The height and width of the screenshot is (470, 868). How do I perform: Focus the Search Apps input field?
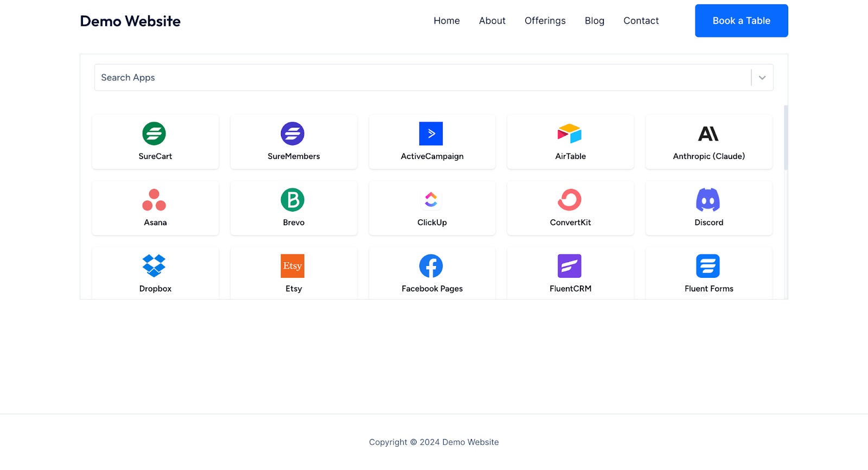click(423, 78)
